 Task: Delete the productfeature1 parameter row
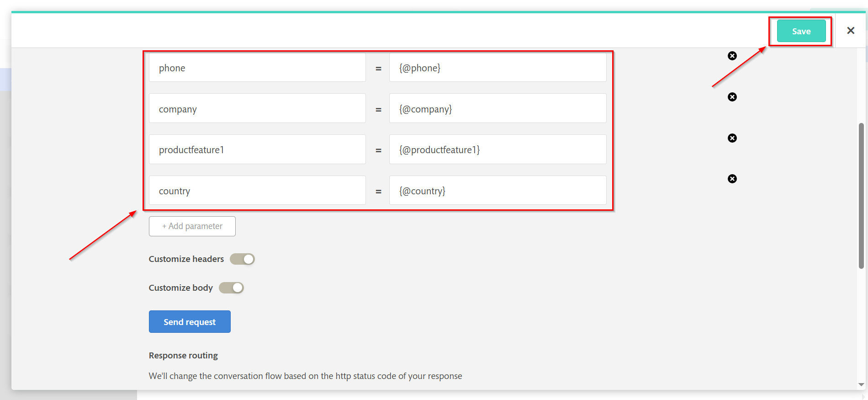732,138
